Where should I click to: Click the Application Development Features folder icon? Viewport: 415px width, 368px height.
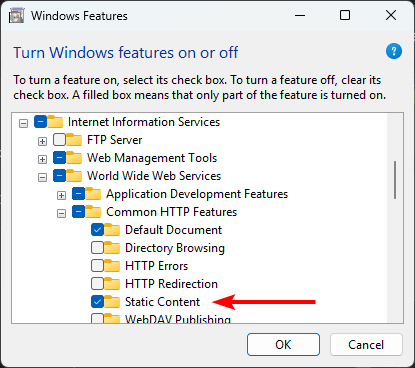click(93, 194)
